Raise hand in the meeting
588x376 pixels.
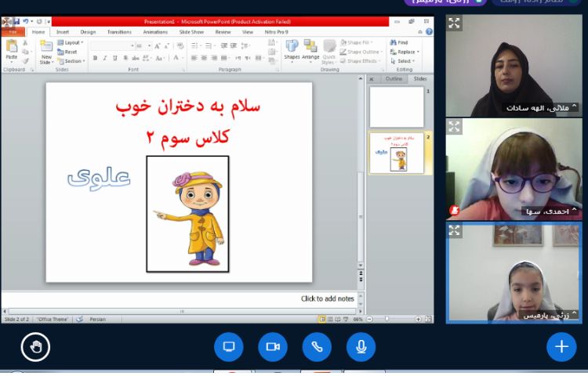tap(35, 347)
